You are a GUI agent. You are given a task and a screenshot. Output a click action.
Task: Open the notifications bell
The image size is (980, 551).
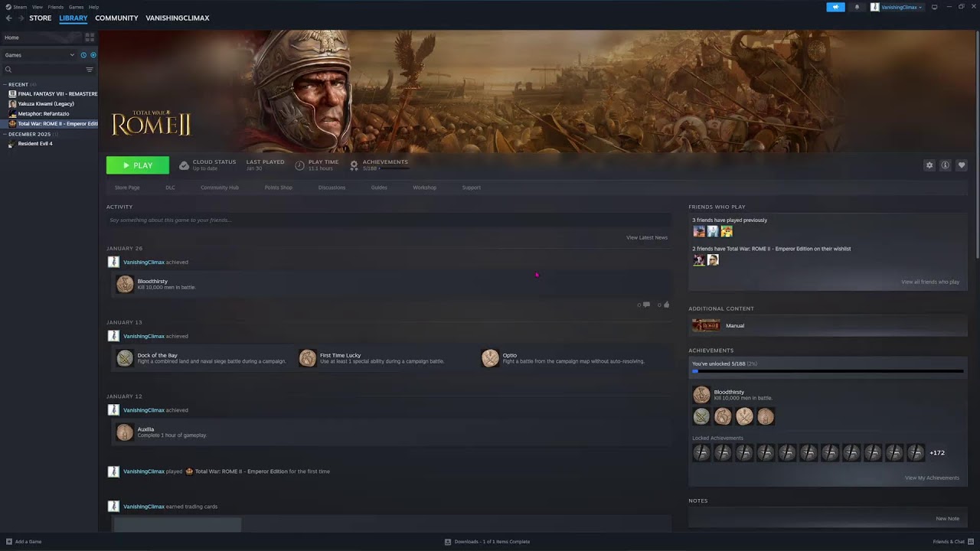857,7
